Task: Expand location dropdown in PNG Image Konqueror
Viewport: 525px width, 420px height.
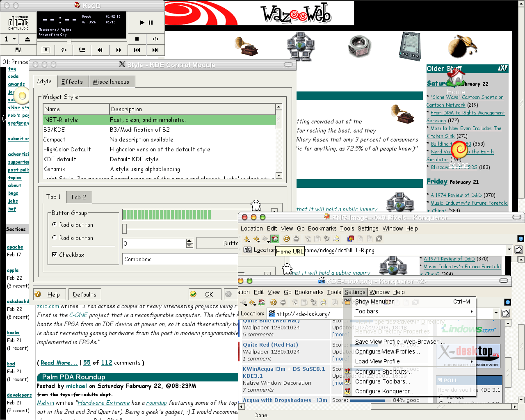Action: coord(509,249)
